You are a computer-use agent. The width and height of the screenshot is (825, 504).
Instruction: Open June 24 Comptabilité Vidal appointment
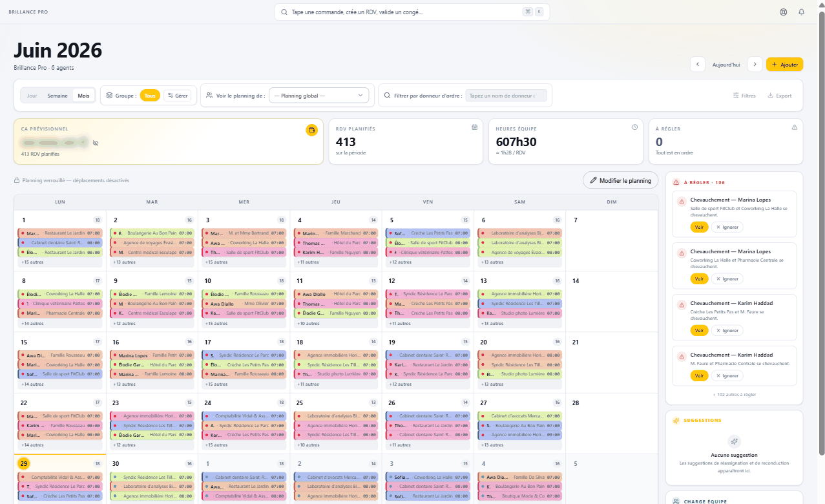[244, 415]
